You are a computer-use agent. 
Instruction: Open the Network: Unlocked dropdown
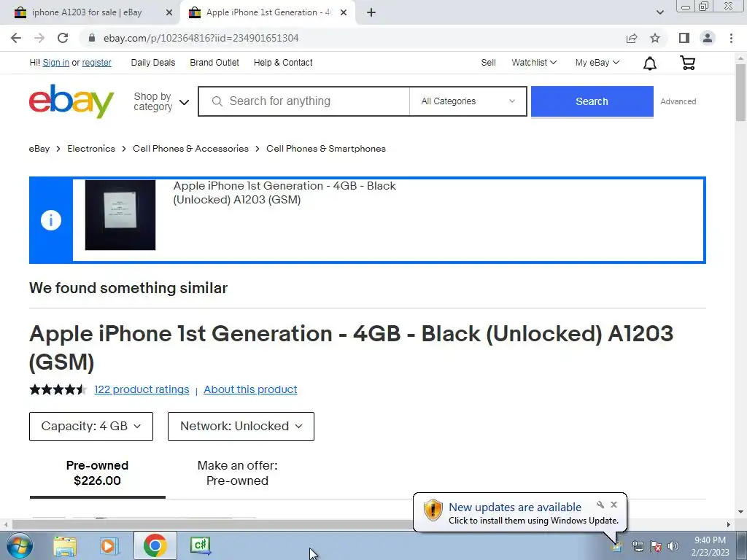click(241, 426)
